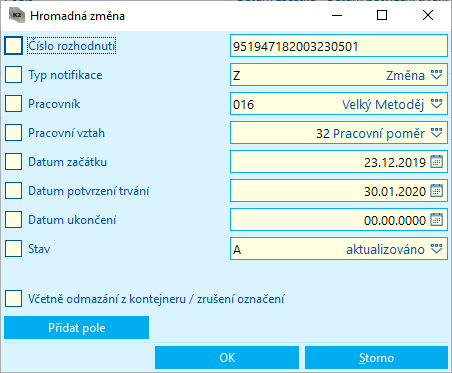Image resolution: width=452 pixels, height=373 pixels.
Task: Enable the Datum potvrzení trvání checkbox
Action: coord(13,190)
